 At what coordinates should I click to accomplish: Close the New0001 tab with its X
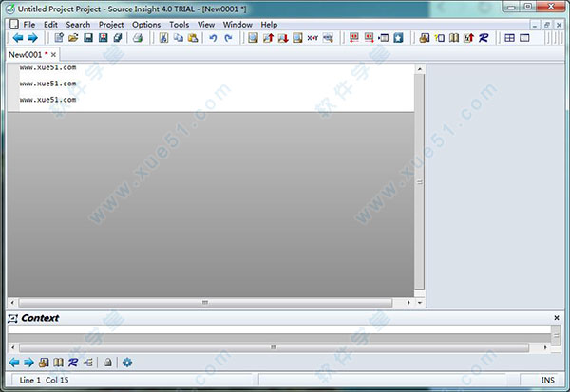[x=53, y=55]
